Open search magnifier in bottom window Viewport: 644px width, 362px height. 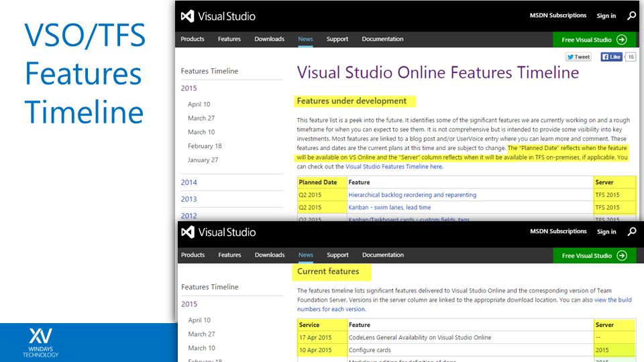point(632,231)
